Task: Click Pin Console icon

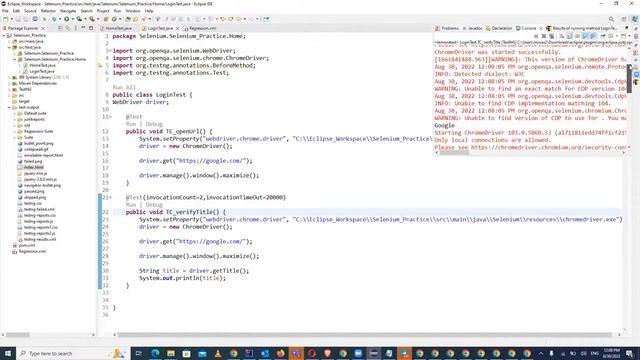Action: point(603,36)
